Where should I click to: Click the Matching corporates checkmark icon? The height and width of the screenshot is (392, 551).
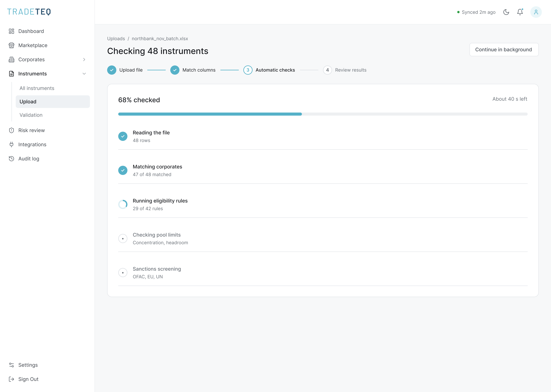[x=123, y=170]
